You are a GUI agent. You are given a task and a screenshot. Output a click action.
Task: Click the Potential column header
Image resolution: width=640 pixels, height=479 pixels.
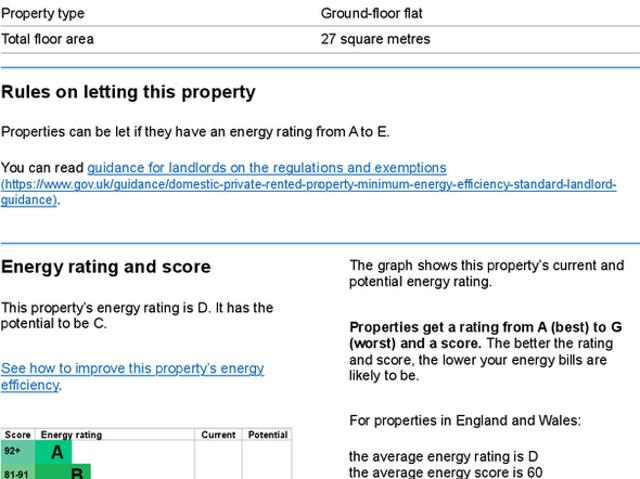point(267,435)
